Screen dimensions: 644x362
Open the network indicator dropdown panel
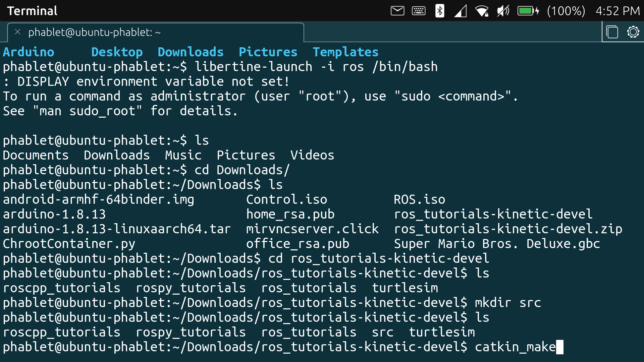(x=482, y=10)
